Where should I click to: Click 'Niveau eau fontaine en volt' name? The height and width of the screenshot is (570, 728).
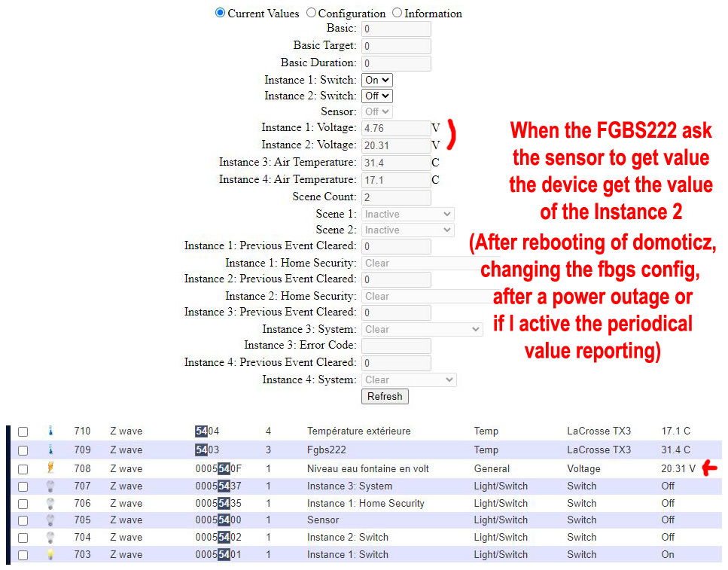(x=367, y=469)
